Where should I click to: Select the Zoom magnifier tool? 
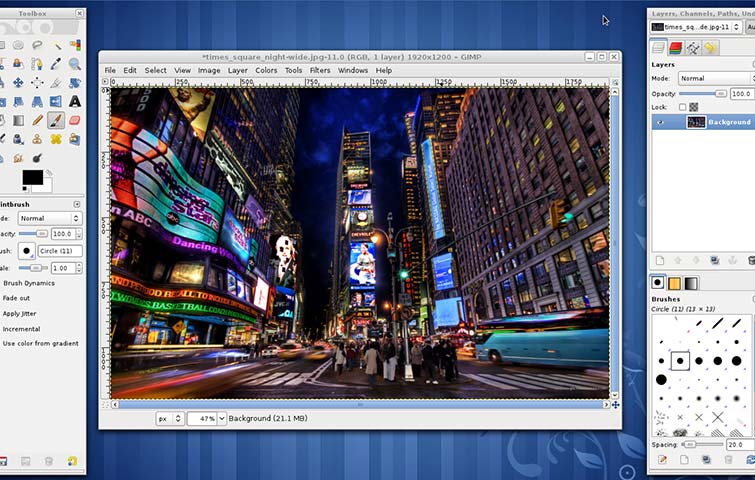(x=75, y=64)
